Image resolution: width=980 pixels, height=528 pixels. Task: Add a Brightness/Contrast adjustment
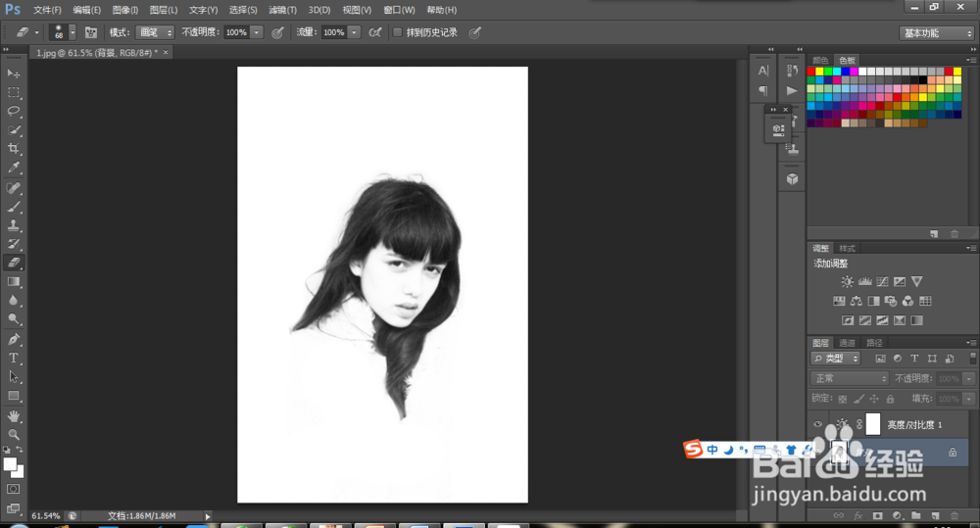(x=847, y=282)
